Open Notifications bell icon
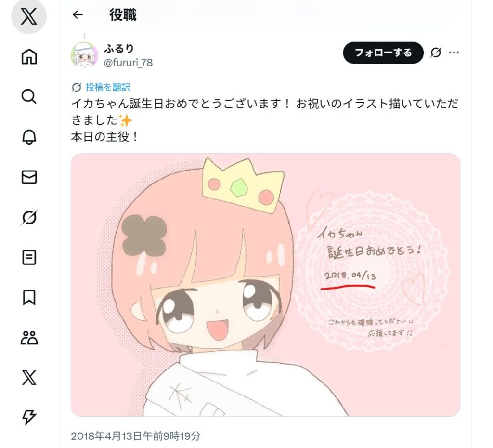The height and width of the screenshot is (448, 493). [29, 137]
